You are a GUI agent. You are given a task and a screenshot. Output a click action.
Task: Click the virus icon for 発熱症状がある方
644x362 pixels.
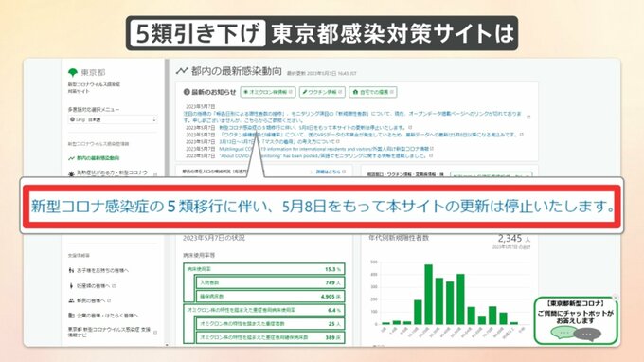[71, 173]
